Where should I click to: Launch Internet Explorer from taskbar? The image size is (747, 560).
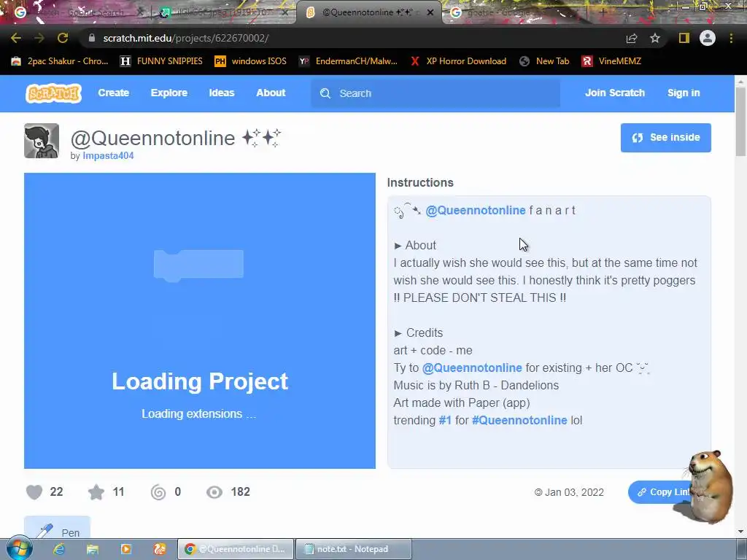(x=59, y=549)
